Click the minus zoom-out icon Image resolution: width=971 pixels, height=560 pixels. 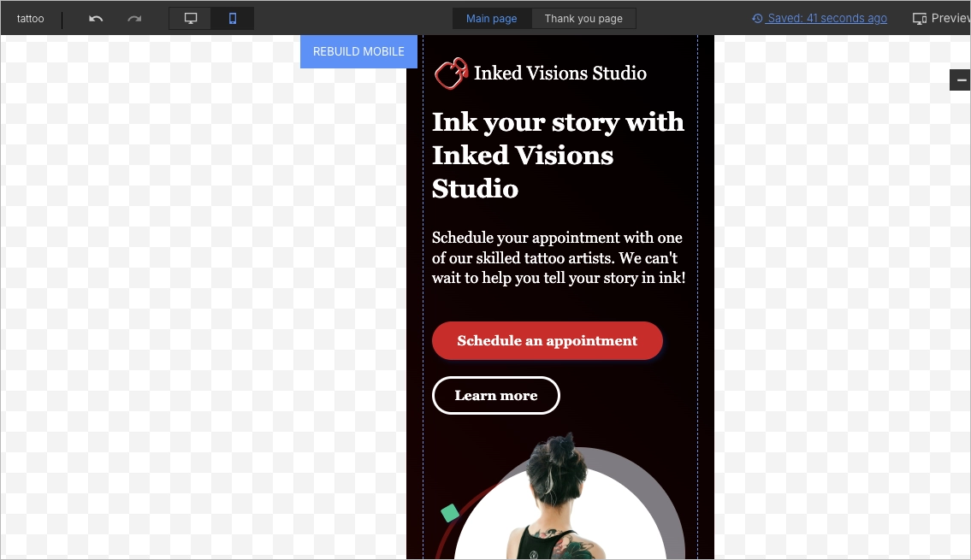pyautogui.click(x=960, y=79)
